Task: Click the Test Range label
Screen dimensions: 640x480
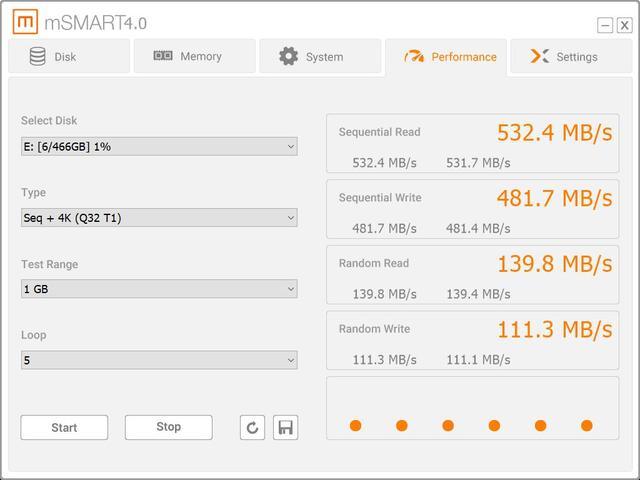Action: tap(49, 264)
